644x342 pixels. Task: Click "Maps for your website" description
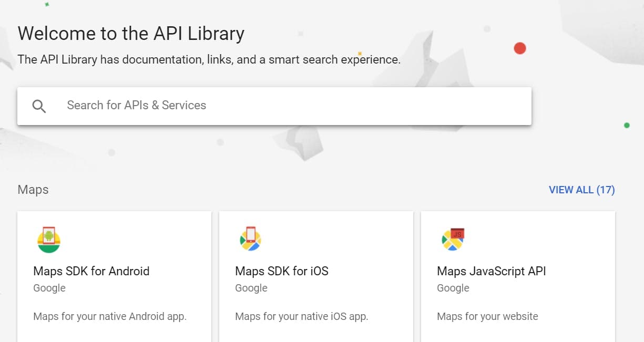click(x=487, y=316)
